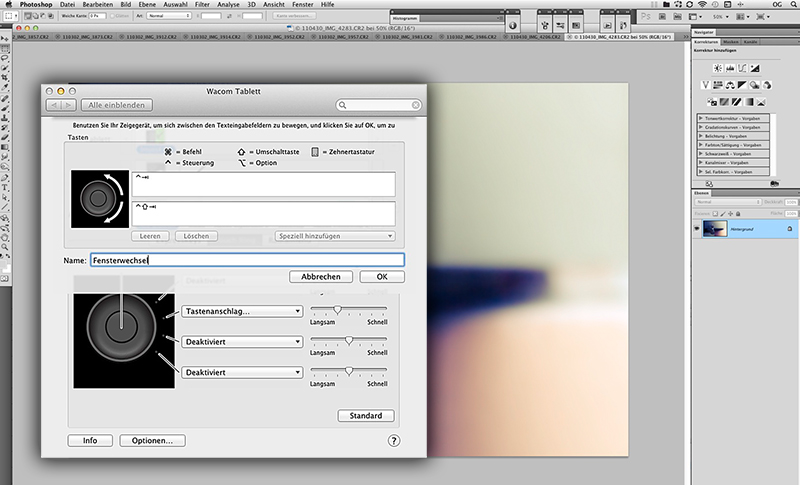800x485 pixels.
Task: Open the Tastenanschlag dropdown
Action: [242, 311]
